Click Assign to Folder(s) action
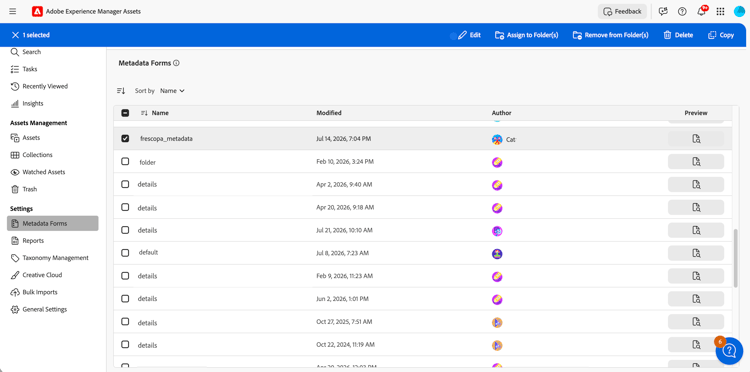This screenshot has height=372, width=750. [527, 35]
